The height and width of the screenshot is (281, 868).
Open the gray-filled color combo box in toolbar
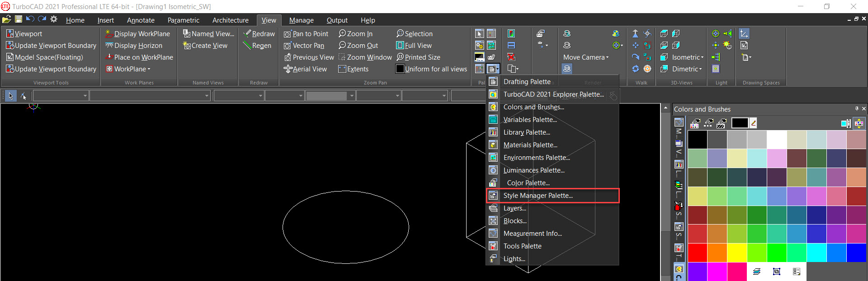pos(330,96)
